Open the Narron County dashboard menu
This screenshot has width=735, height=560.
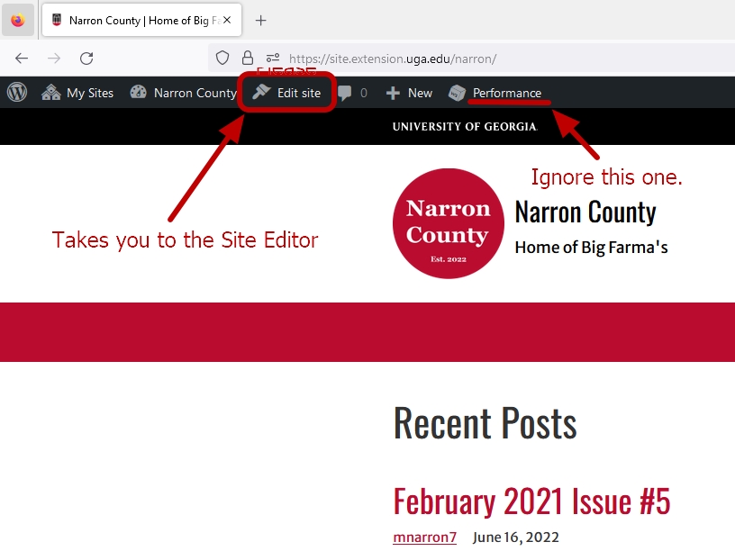[183, 93]
